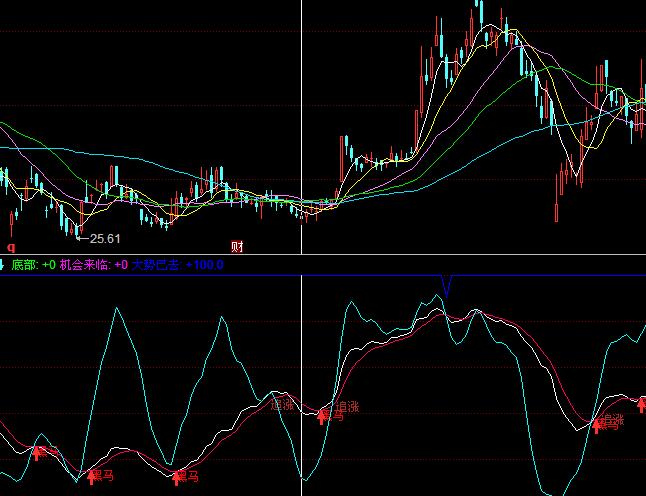Click the third red arrow from the left

click(178, 477)
